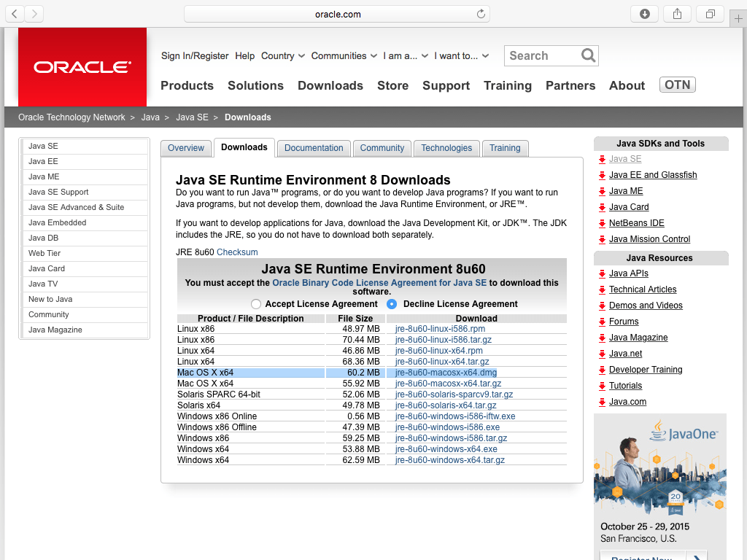The height and width of the screenshot is (560, 747).
Task: Open the Oracle Binary Code License Agreement
Action: [379, 283]
